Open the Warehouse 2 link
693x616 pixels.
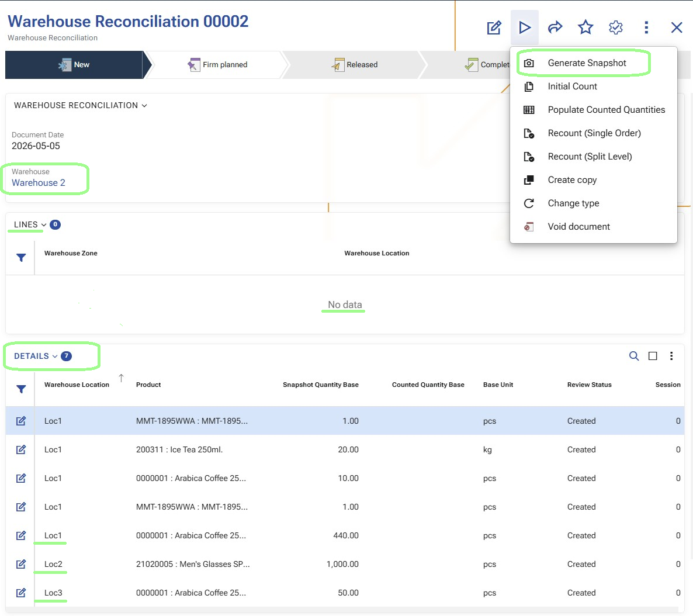pyautogui.click(x=39, y=182)
